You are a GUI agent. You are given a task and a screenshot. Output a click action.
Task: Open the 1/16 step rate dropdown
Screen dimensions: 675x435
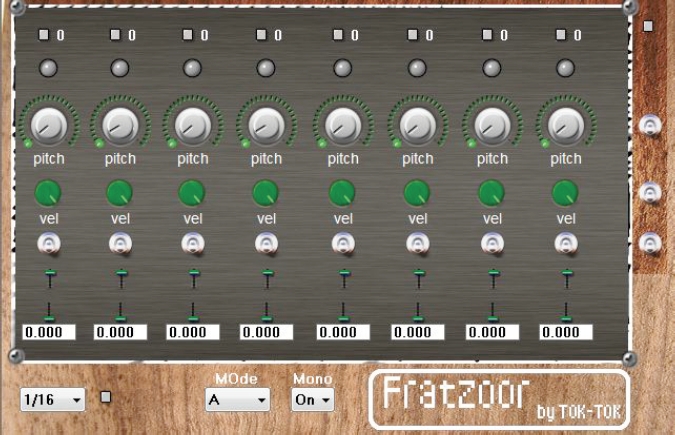point(53,400)
